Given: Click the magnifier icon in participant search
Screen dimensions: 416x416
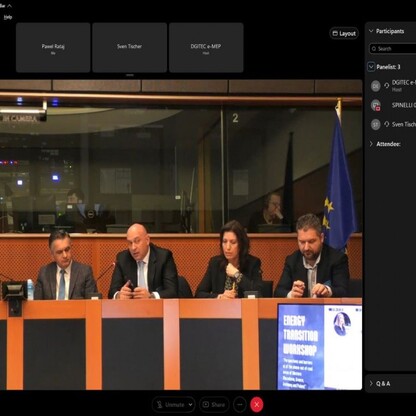Looking at the screenshot, I should point(374,49).
